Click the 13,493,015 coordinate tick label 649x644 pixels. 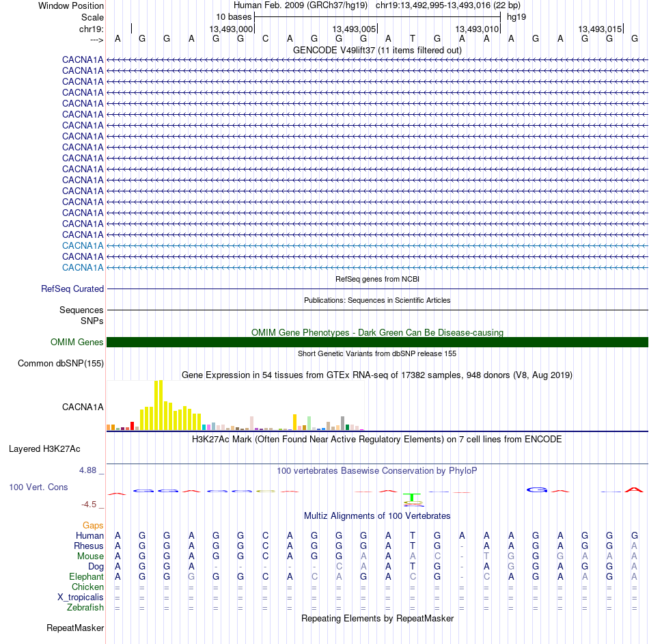(x=600, y=29)
